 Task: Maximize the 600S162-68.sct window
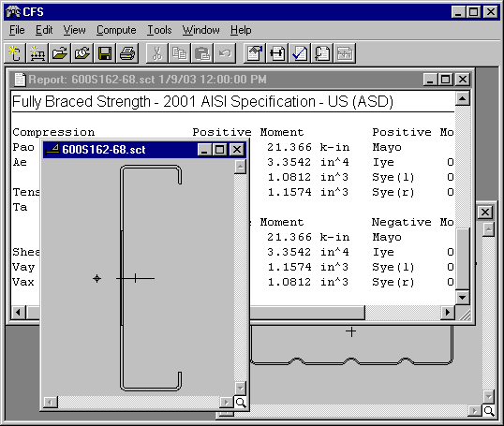pyautogui.click(x=219, y=150)
